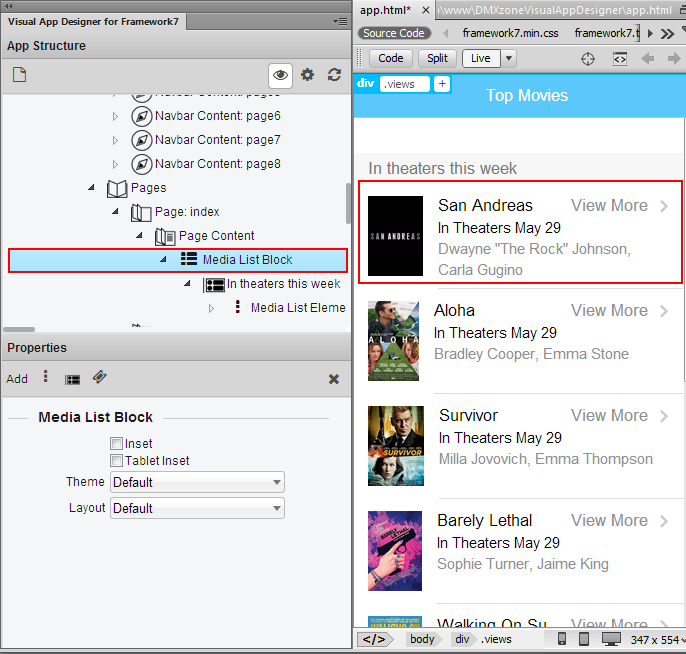Add label tag icon in Properties

click(100, 377)
